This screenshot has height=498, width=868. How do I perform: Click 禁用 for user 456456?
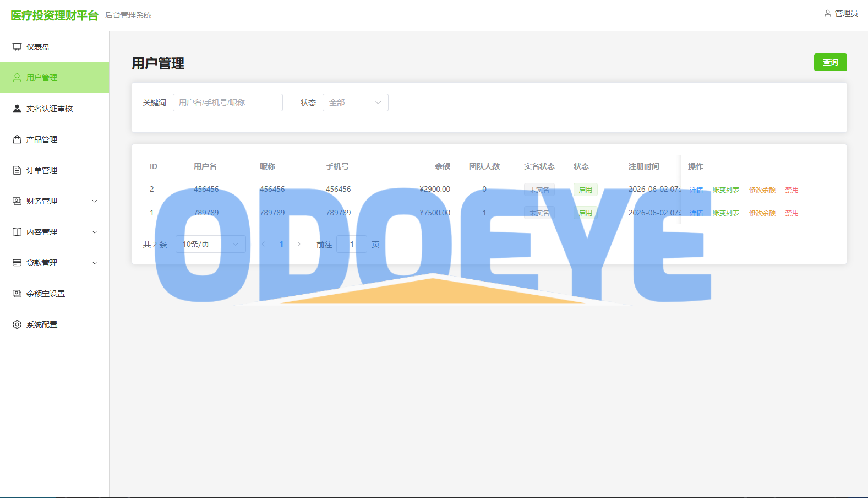792,190
